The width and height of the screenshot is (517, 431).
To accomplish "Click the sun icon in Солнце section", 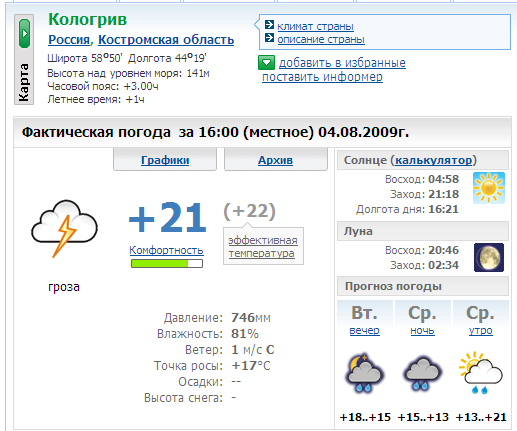I will 489,188.
